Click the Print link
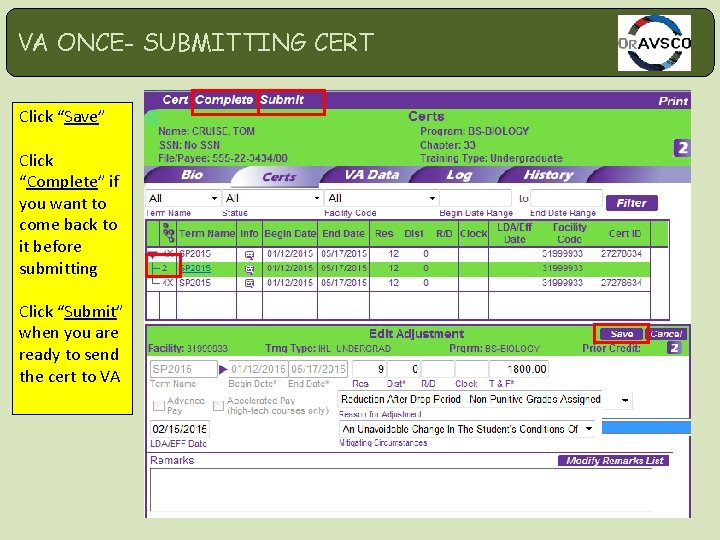Image resolution: width=720 pixels, height=540 pixels. [x=673, y=101]
